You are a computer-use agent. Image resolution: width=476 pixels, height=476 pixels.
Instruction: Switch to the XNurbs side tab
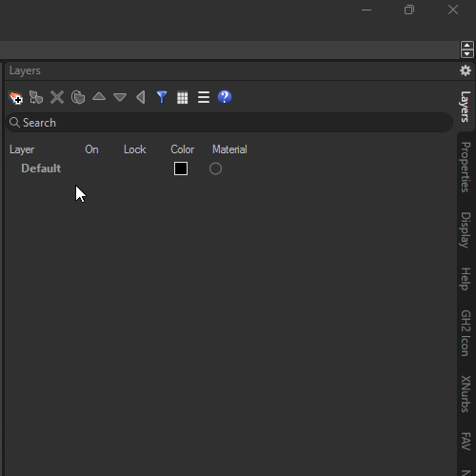pyautogui.click(x=466, y=394)
